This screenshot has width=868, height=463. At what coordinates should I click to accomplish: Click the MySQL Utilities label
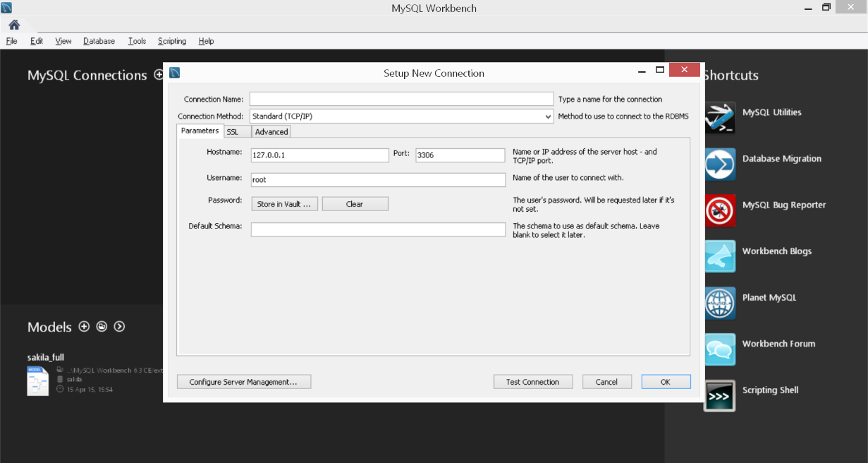pos(771,112)
